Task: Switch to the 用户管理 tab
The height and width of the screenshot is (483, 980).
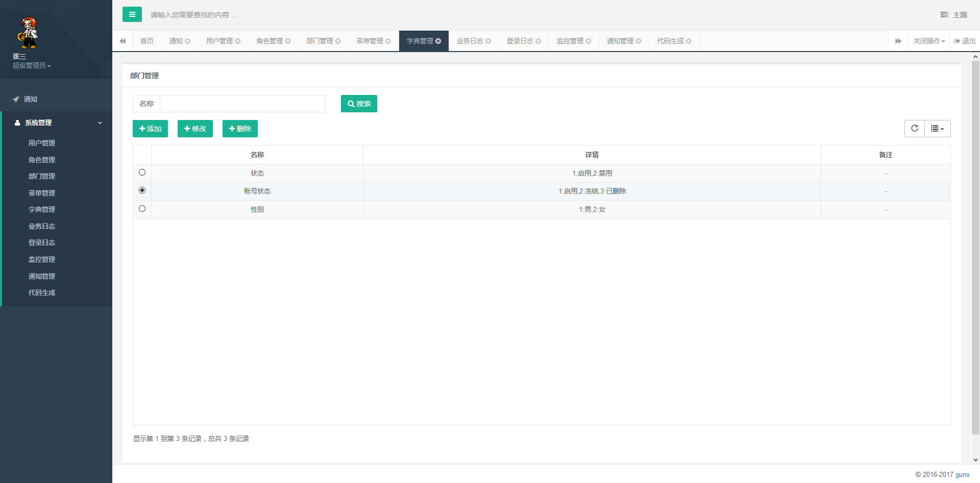Action: tap(219, 41)
